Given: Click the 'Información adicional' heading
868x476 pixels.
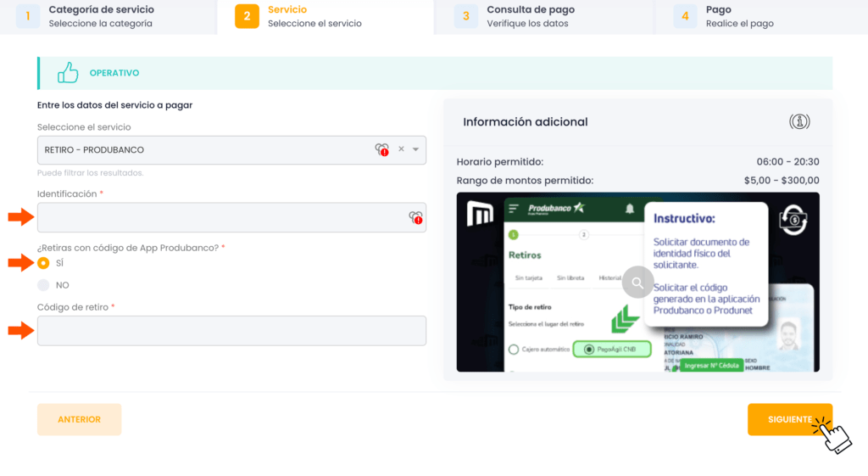Looking at the screenshot, I should coord(526,122).
